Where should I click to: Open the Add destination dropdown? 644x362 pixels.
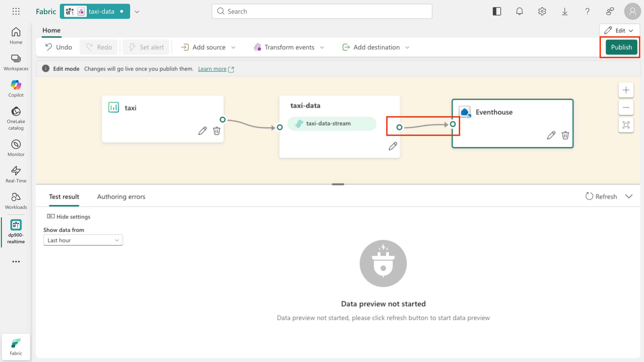point(376,47)
